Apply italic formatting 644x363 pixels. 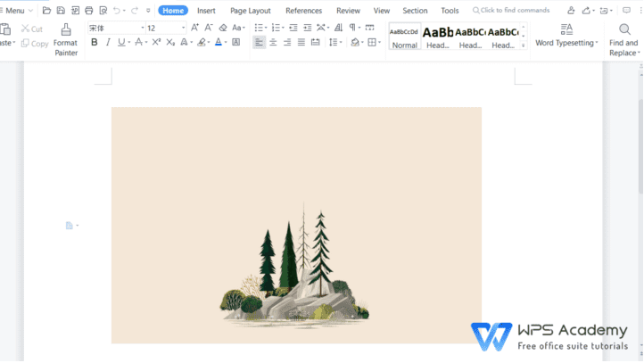108,42
